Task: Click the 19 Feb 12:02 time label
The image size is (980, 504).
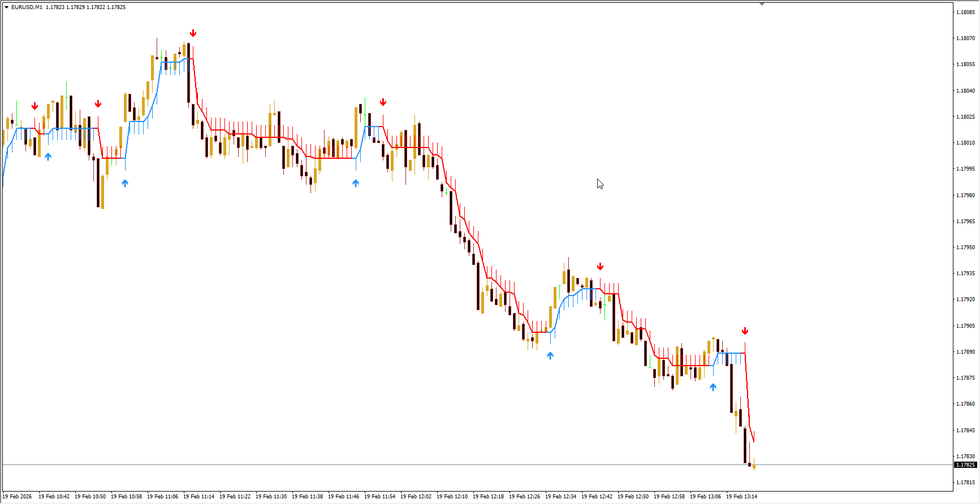Action: click(416, 497)
